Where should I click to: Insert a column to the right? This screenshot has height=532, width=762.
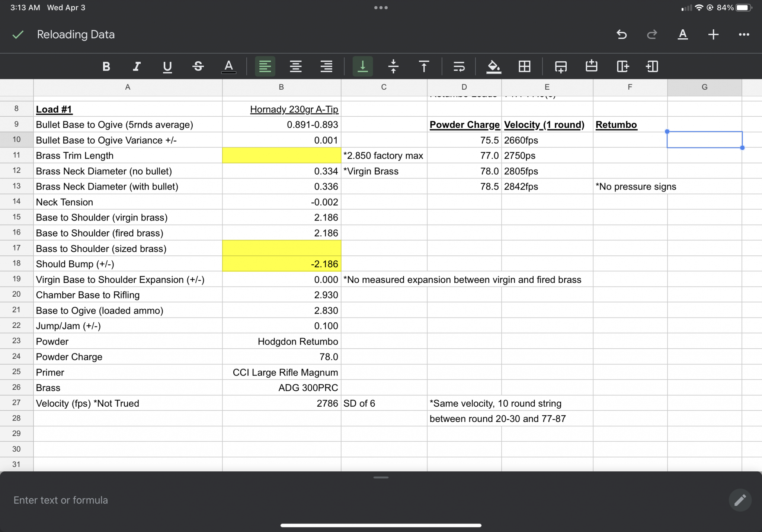tap(622, 67)
